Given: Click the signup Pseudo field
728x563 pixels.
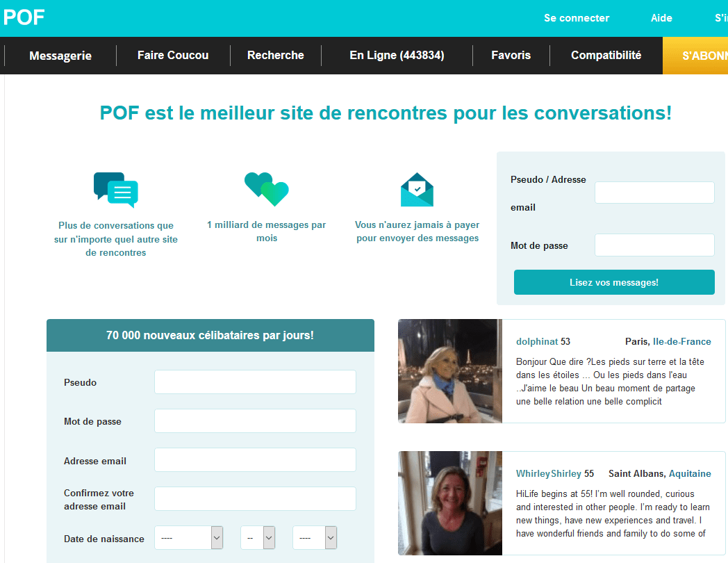Looking at the screenshot, I should pyautogui.click(x=255, y=382).
